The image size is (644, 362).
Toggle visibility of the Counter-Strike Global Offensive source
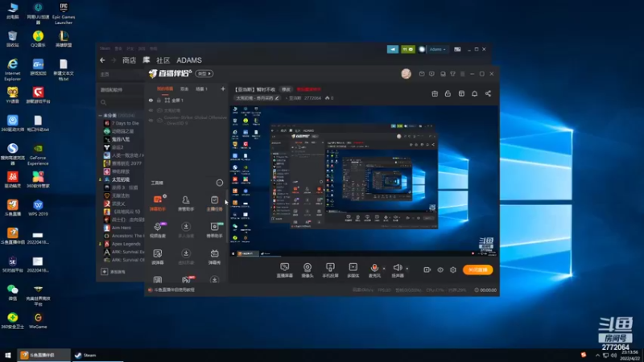[x=151, y=120]
